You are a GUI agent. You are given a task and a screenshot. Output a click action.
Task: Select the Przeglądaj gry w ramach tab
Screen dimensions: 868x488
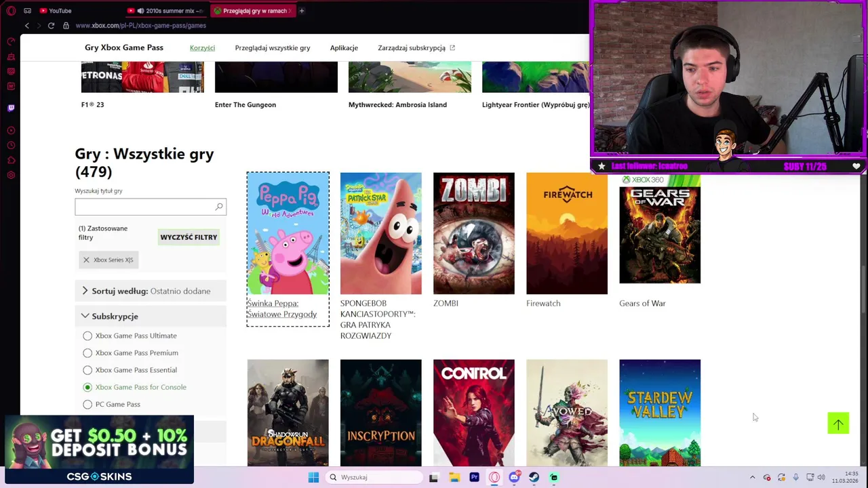click(x=252, y=11)
